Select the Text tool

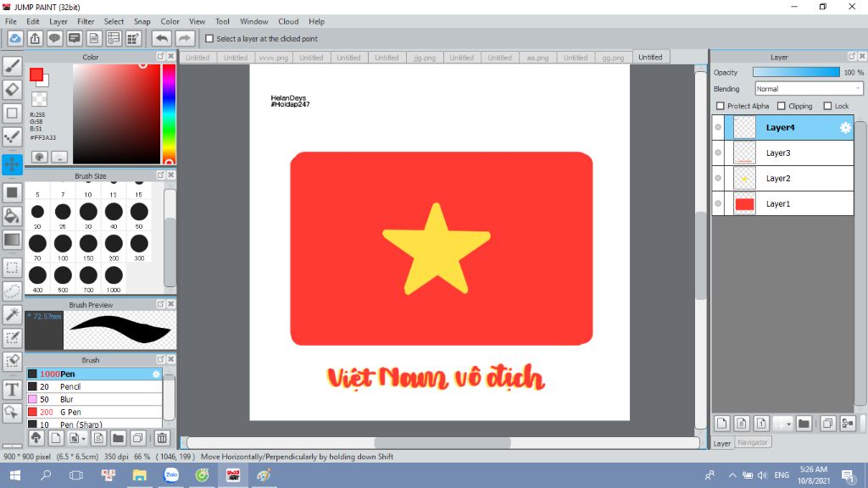(12, 390)
